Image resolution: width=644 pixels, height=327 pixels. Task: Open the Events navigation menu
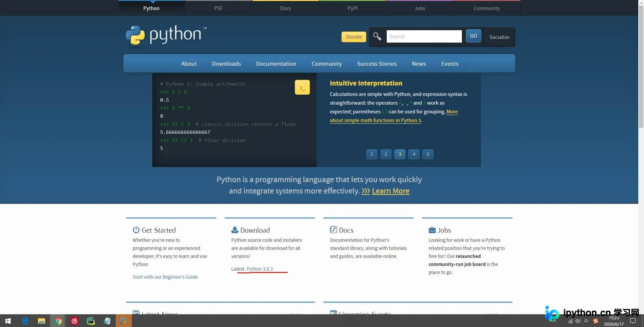[x=450, y=64]
